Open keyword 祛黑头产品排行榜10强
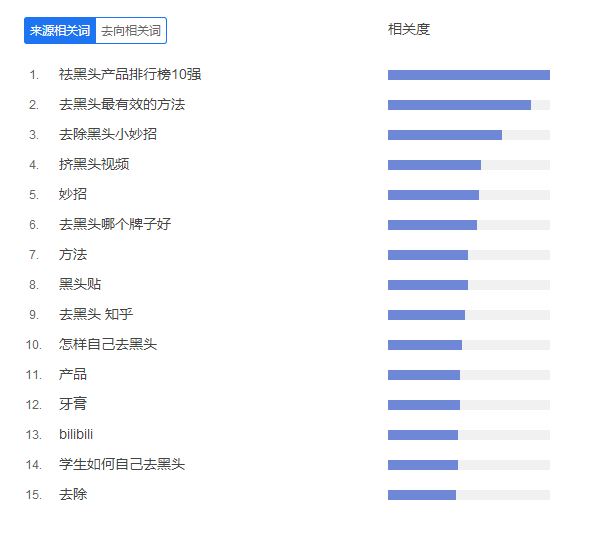 (131, 75)
